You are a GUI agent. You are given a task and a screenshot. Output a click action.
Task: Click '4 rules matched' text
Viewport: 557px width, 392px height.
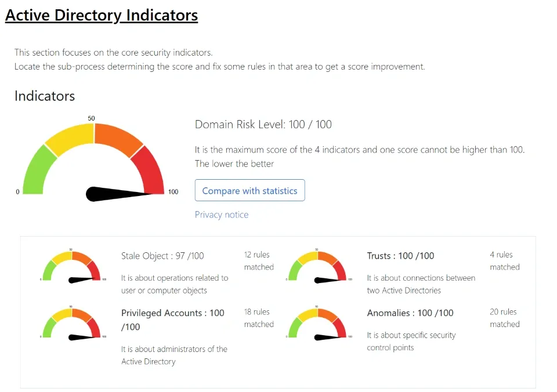coord(505,260)
